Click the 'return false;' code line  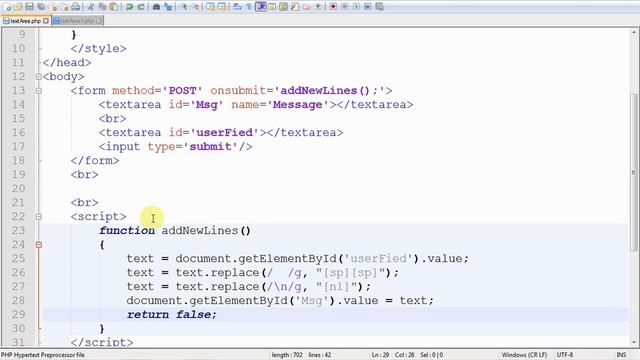[x=172, y=314]
